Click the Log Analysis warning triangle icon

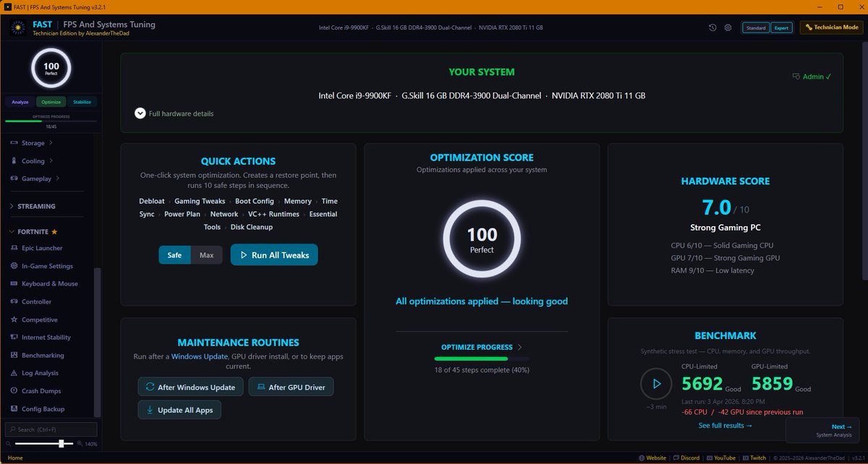tap(14, 373)
